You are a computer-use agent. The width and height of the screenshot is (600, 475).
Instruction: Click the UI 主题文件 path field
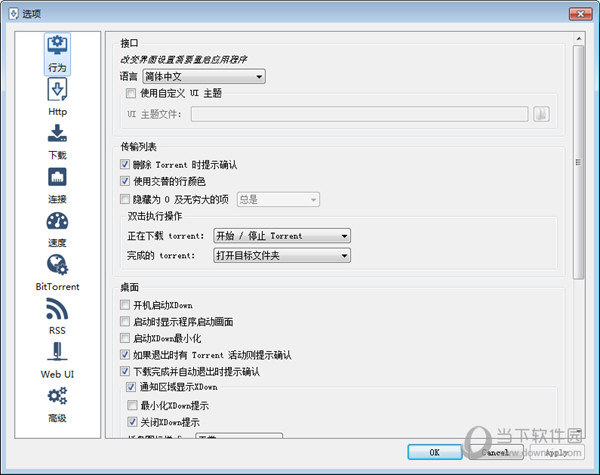point(360,114)
